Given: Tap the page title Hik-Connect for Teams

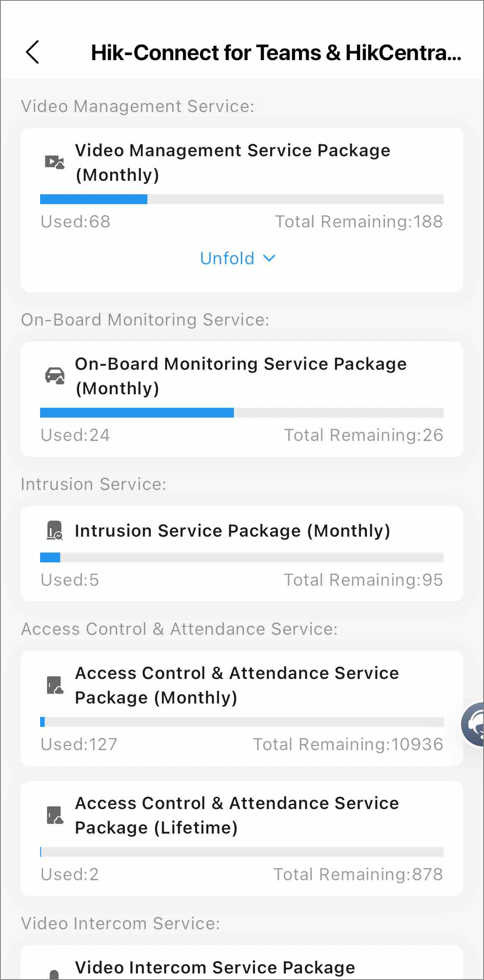Looking at the screenshot, I should click(276, 53).
